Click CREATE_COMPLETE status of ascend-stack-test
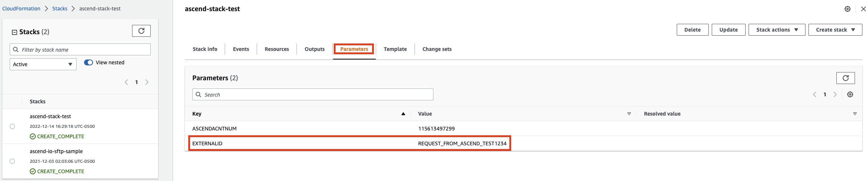Viewport: 868px width, 181px height. point(57,136)
